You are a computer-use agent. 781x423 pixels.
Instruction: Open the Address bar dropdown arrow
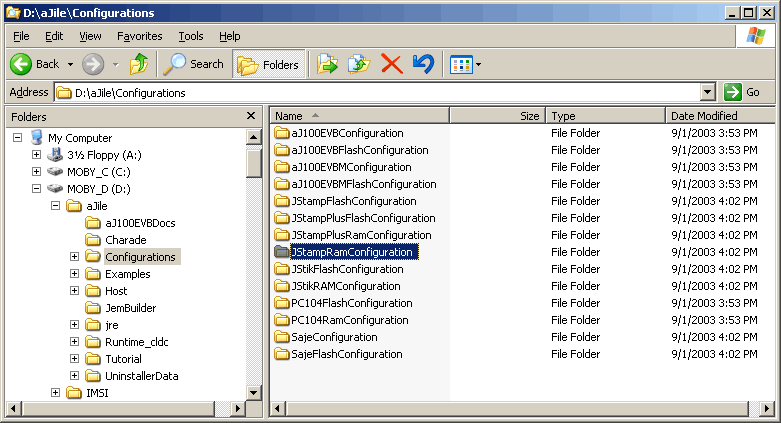click(708, 92)
